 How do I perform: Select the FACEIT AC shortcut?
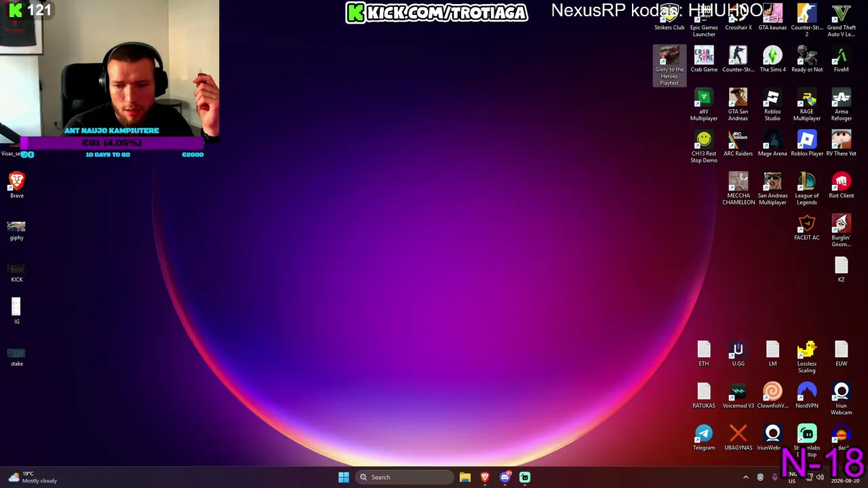pos(807,228)
